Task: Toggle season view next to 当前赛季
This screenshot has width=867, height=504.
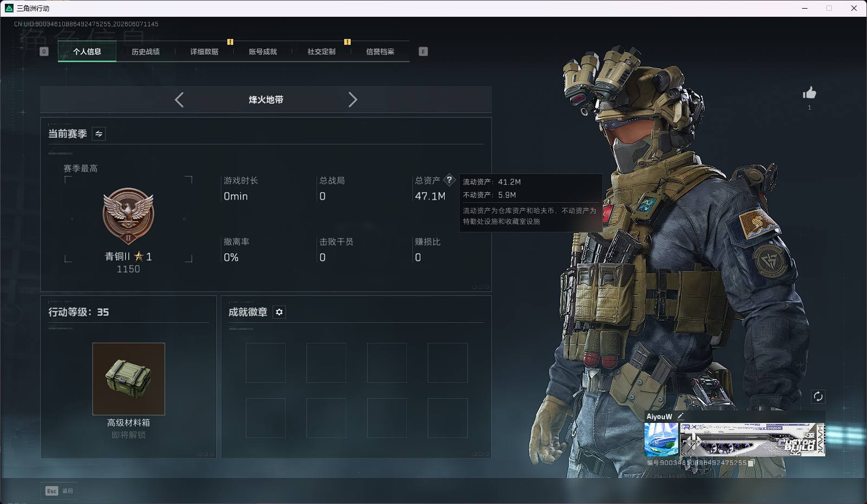Action: pyautogui.click(x=98, y=134)
